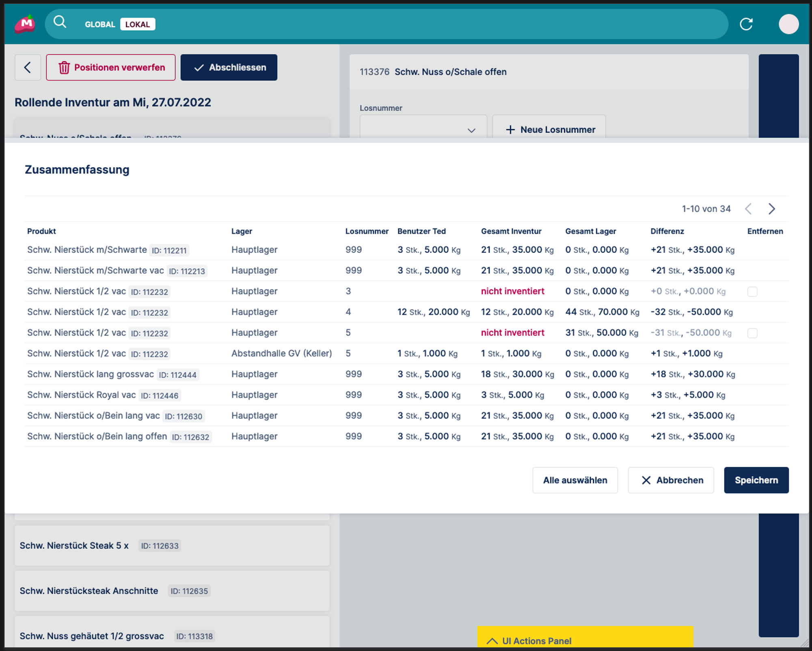This screenshot has height=651, width=812.
Task: Switch search scope to GLOBAL
Action: (100, 24)
